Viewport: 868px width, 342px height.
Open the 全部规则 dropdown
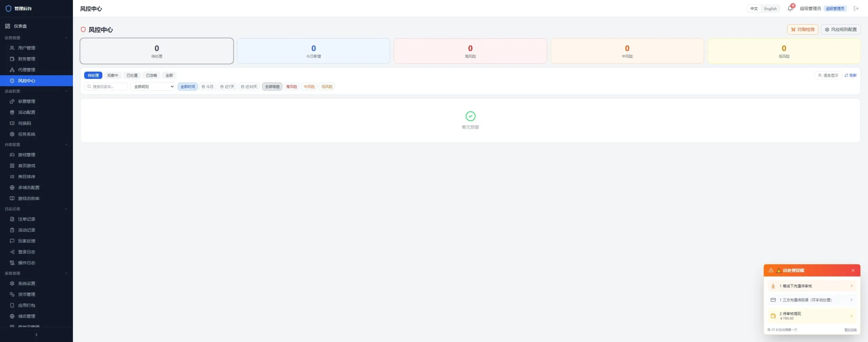(153, 87)
